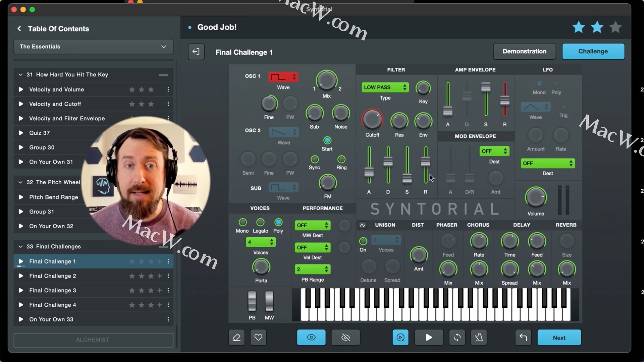The image size is (644, 362).
Task: Click the first rating star at top right
Action: pyautogui.click(x=579, y=27)
